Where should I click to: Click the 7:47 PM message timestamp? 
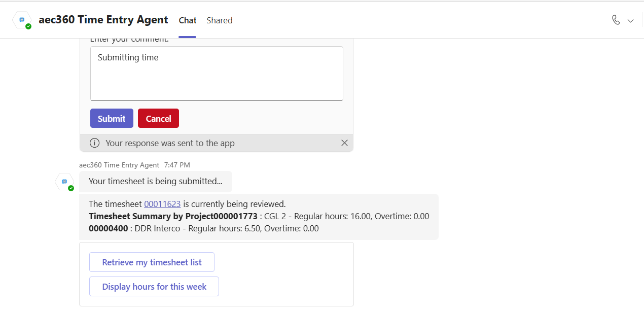177,165
